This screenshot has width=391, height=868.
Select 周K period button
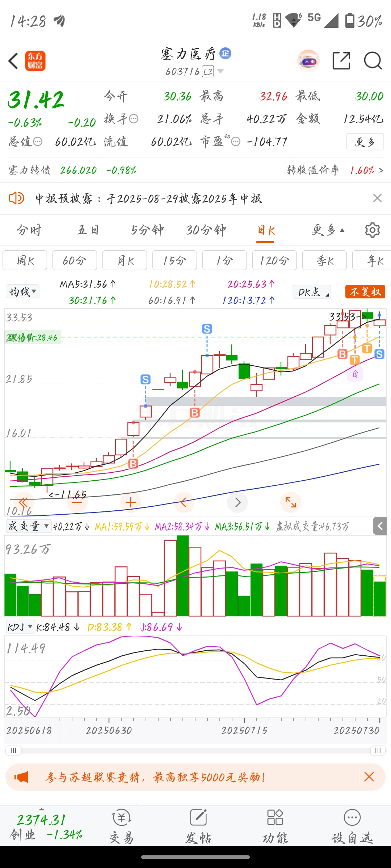pyautogui.click(x=25, y=260)
